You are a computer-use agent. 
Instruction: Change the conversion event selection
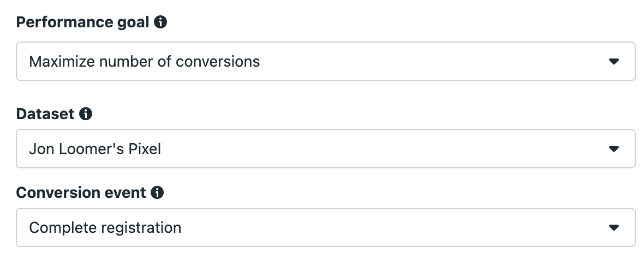tap(326, 227)
